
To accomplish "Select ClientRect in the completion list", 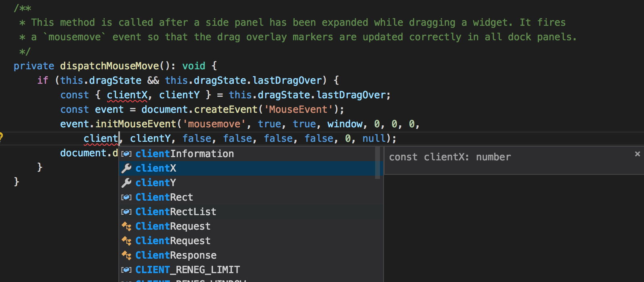I will [251, 197].
